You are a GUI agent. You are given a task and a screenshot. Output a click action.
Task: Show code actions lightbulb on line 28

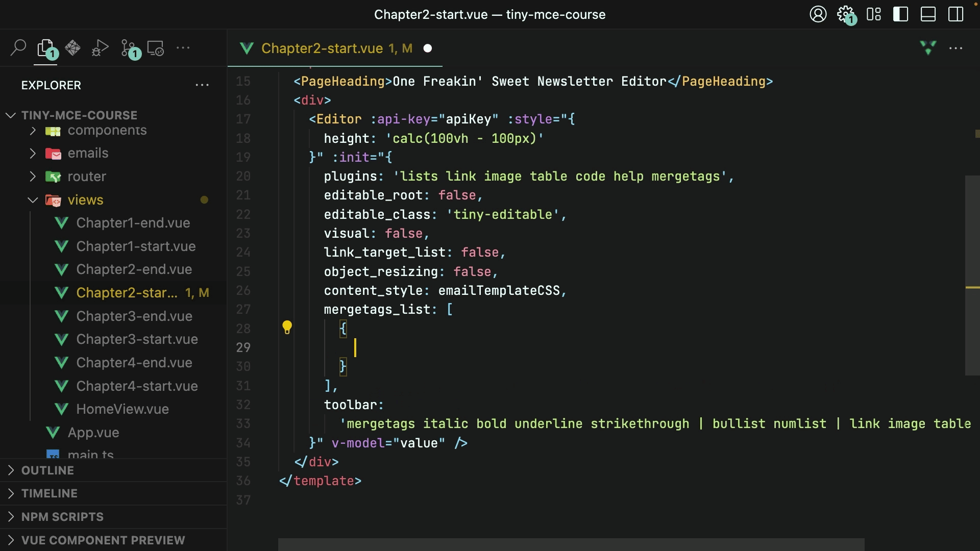tap(287, 328)
